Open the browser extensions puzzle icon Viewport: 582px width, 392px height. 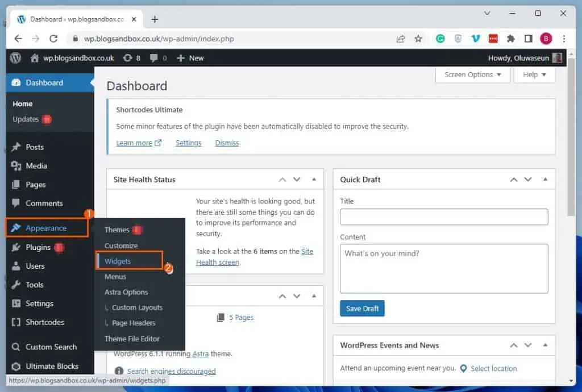click(x=511, y=39)
